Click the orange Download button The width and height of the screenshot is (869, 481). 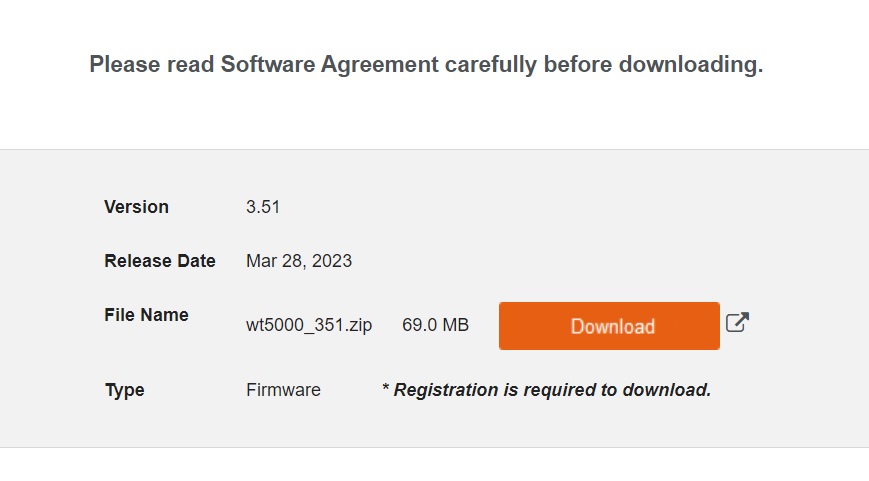(x=609, y=326)
